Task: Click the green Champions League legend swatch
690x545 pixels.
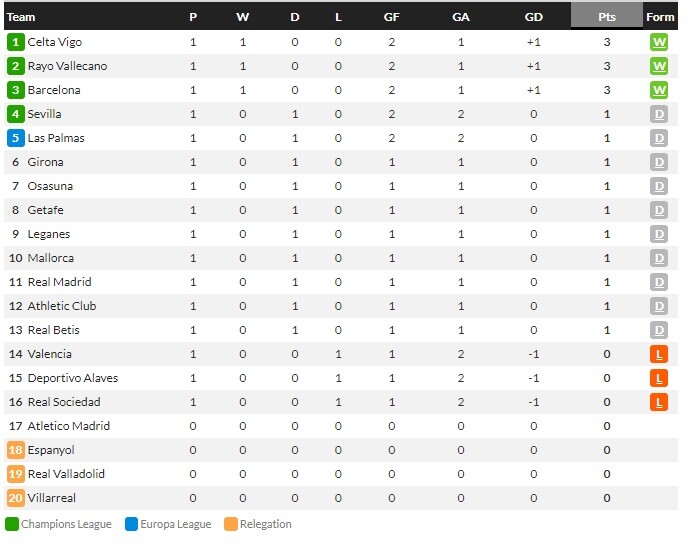Action: coord(12,524)
